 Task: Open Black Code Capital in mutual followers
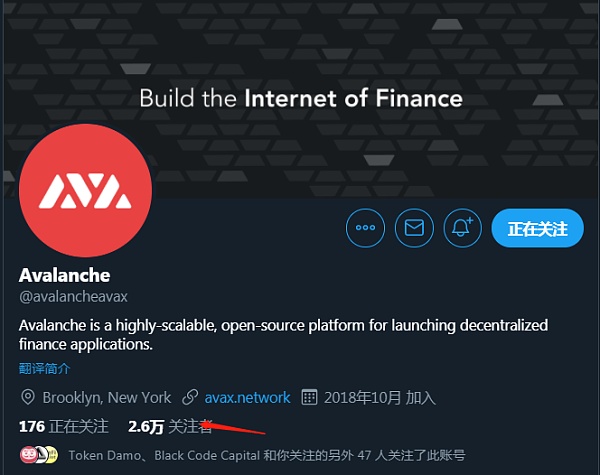coord(207,455)
